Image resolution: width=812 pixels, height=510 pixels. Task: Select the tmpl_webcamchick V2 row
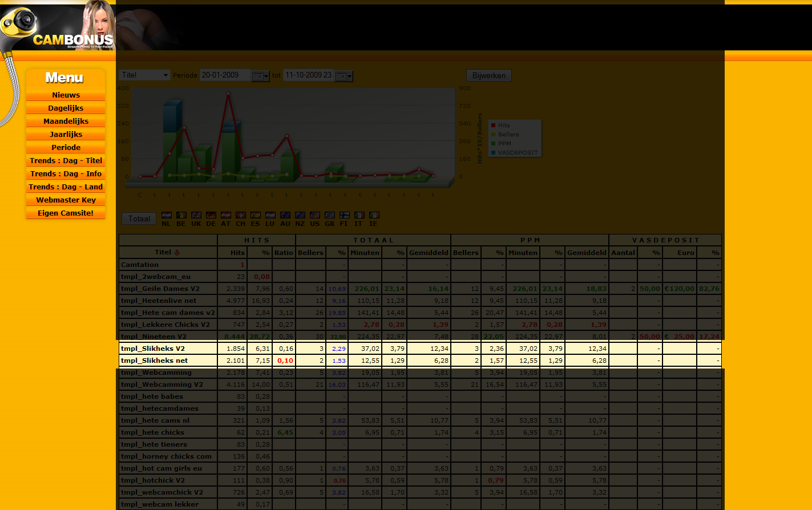coord(420,492)
